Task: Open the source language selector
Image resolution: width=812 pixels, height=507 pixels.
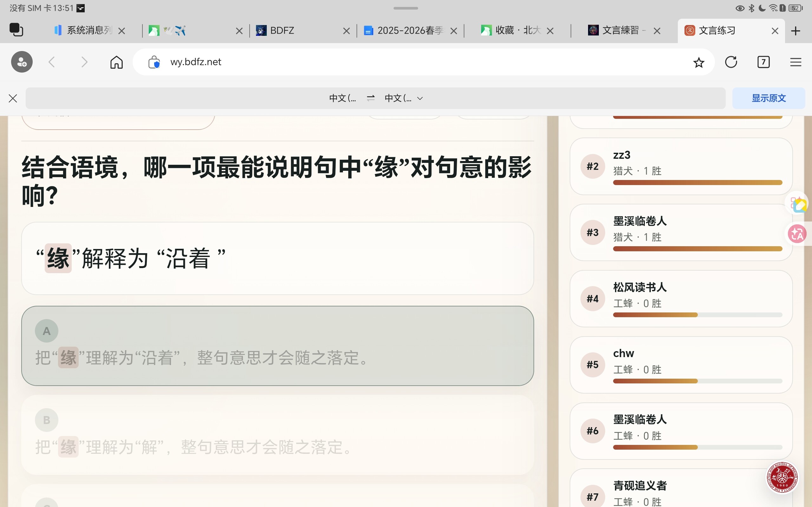Action: pyautogui.click(x=342, y=98)
